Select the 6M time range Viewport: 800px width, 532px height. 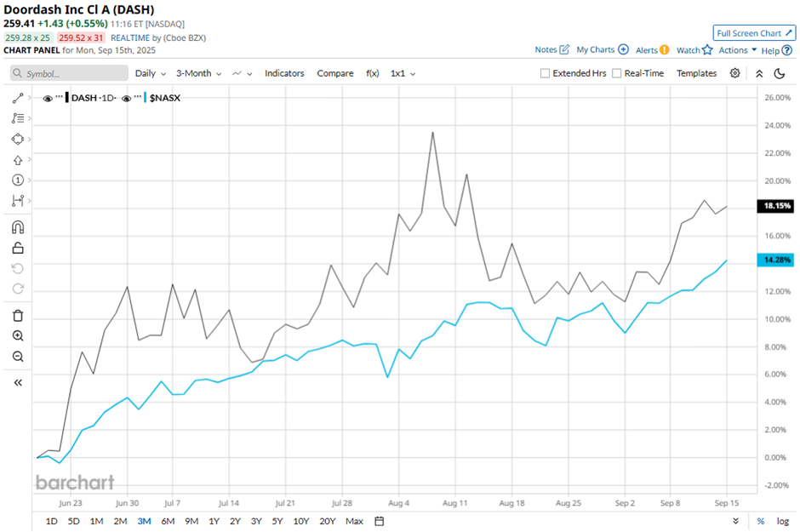[x=168, y=521]
